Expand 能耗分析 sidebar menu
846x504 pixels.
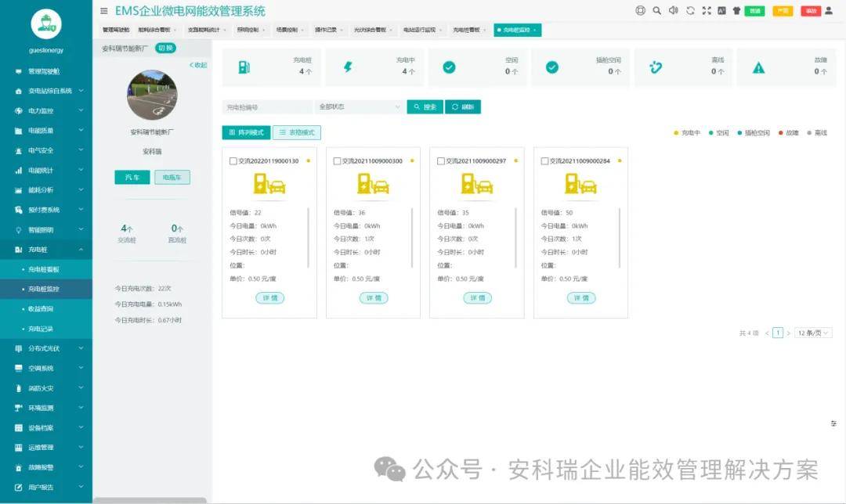click(46, 190)
